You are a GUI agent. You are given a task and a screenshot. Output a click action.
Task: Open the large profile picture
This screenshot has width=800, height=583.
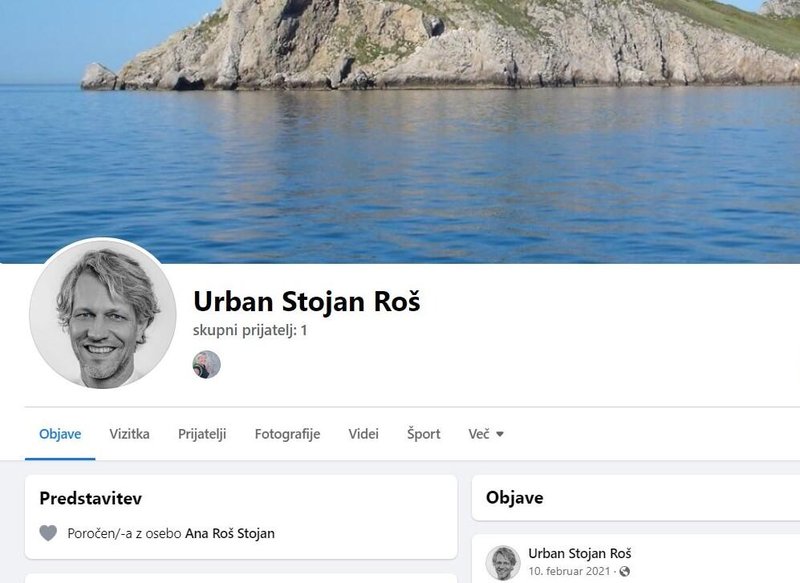103,314
